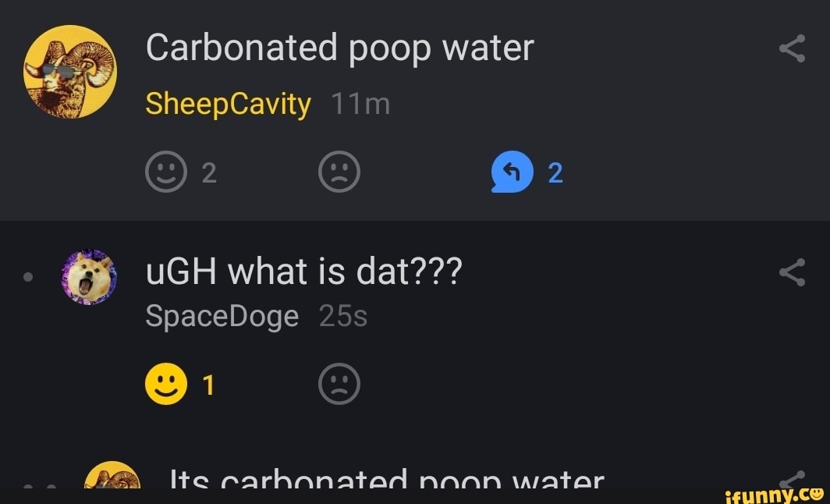Open the share icon on Carbonated poop water
The image size is (830, 504).
(793, 47)
